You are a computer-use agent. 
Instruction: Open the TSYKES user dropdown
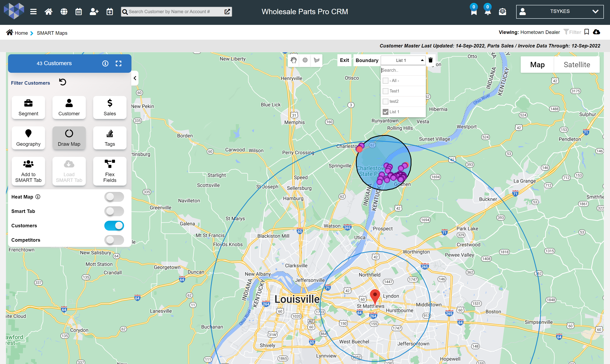560,12
